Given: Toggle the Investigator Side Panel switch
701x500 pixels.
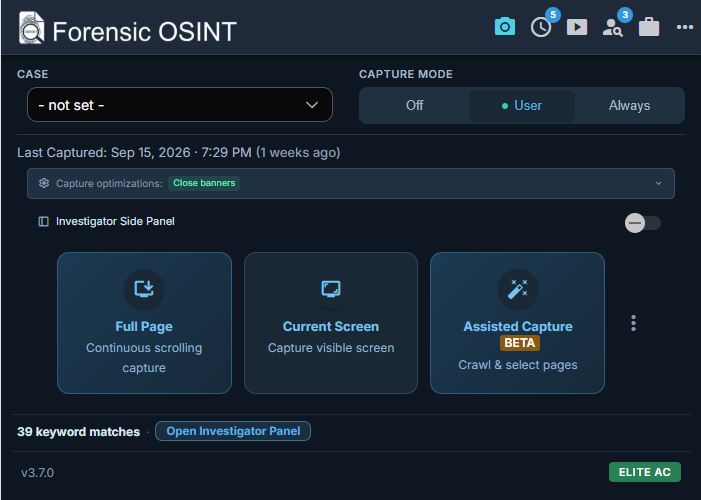Looking at the screenshot, I should pos(642,223).
